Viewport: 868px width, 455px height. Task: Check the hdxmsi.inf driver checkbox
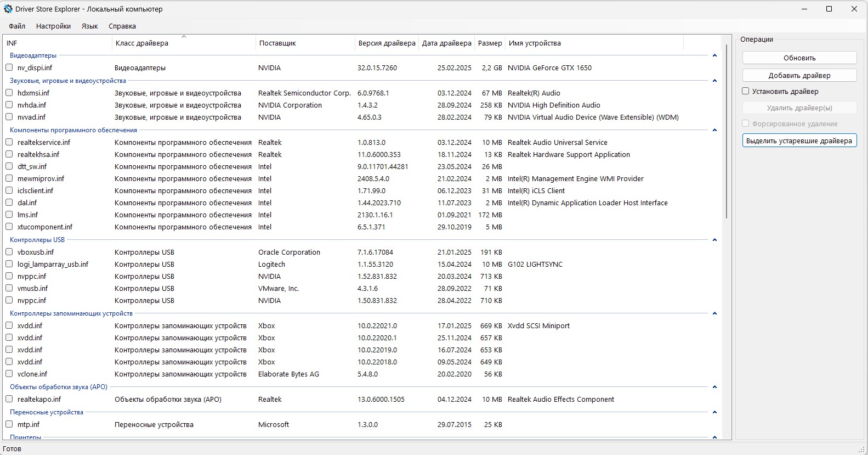(9, 93)
